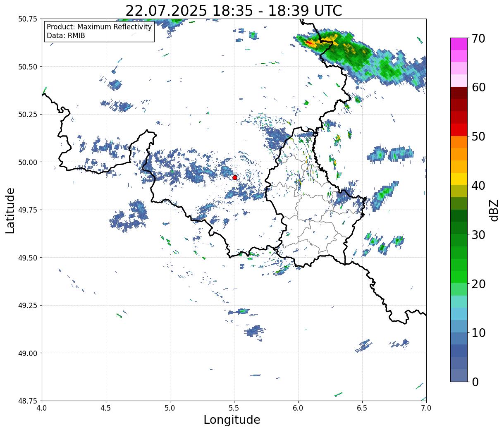
Task: Click the colorbar tick label 0
Action: (x=475, y=382)
